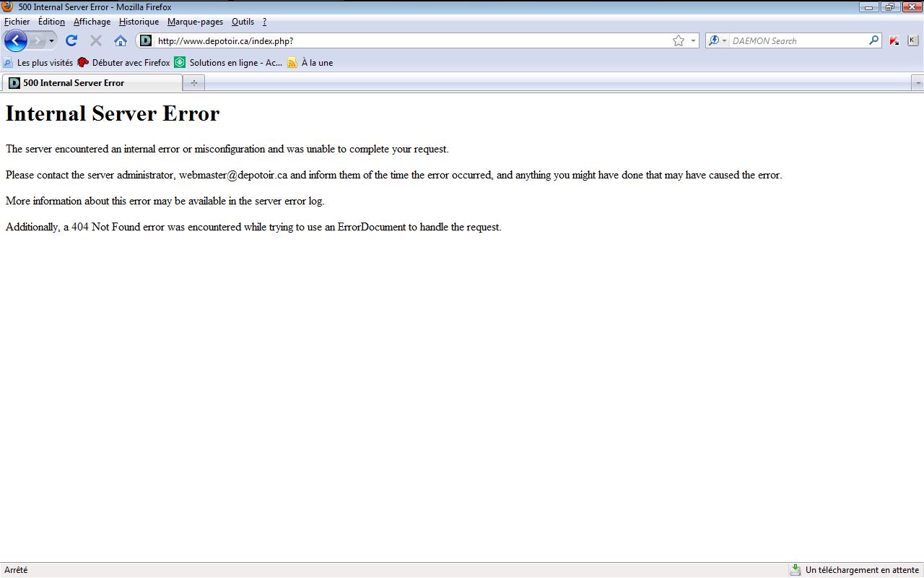Click the Internal Server Error heading
Screen dimensions: 924x578
point(113,113)
